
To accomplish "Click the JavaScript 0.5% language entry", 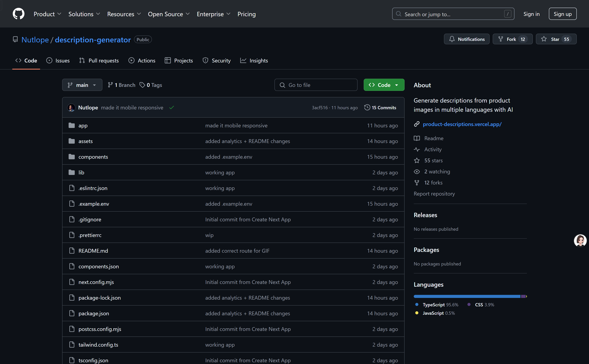I will [x=435, y=313].
